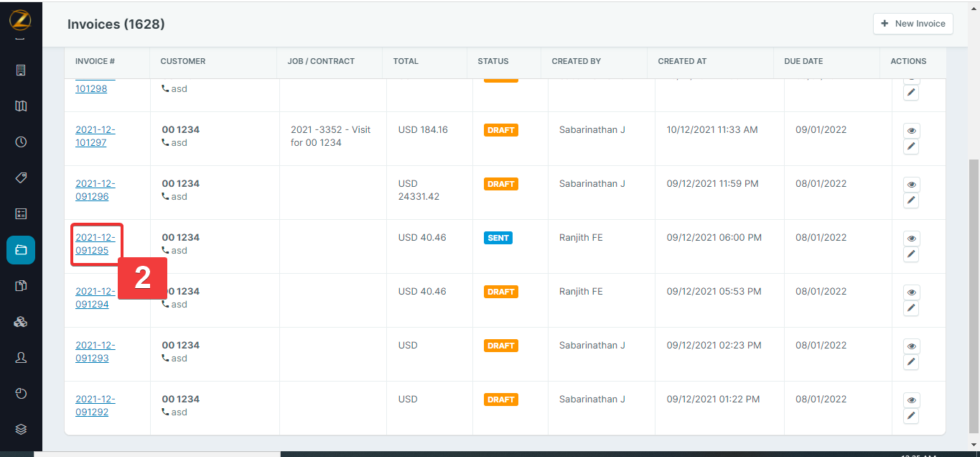Open the documents copy icon in sidebar
This screenshot has height=457, width=980.
point(20,285)
